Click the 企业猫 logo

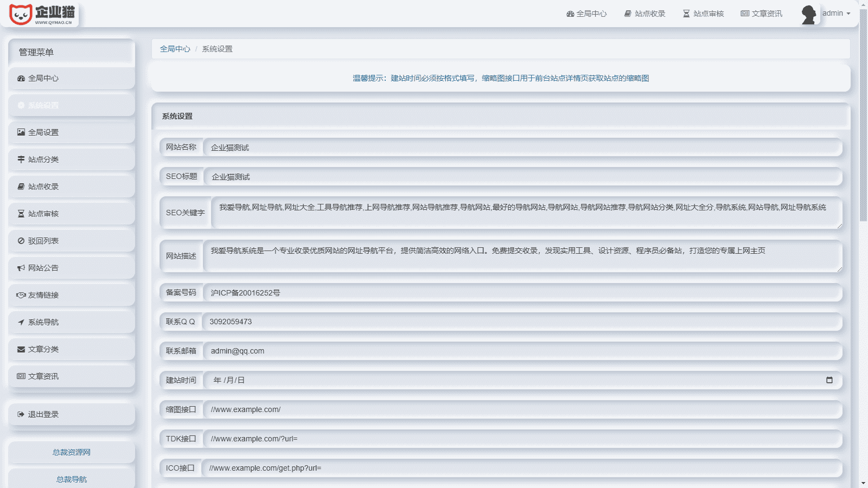[43, 14]
